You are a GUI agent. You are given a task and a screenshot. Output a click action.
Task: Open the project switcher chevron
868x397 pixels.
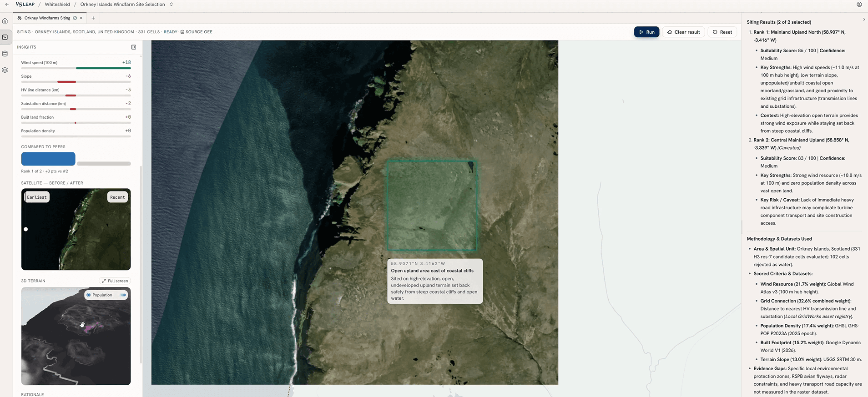pyautogui.click(x=171, y=5)
